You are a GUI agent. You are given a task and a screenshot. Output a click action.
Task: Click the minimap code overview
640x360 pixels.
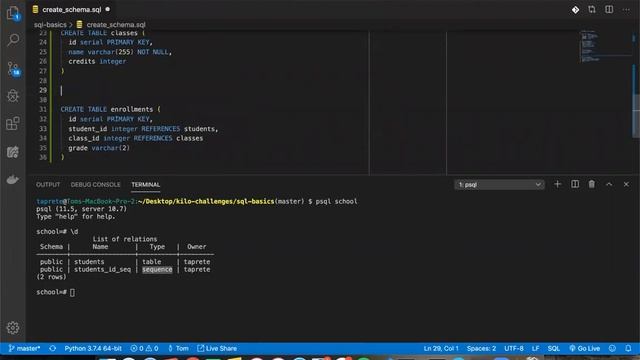click(x=606, y=46)
